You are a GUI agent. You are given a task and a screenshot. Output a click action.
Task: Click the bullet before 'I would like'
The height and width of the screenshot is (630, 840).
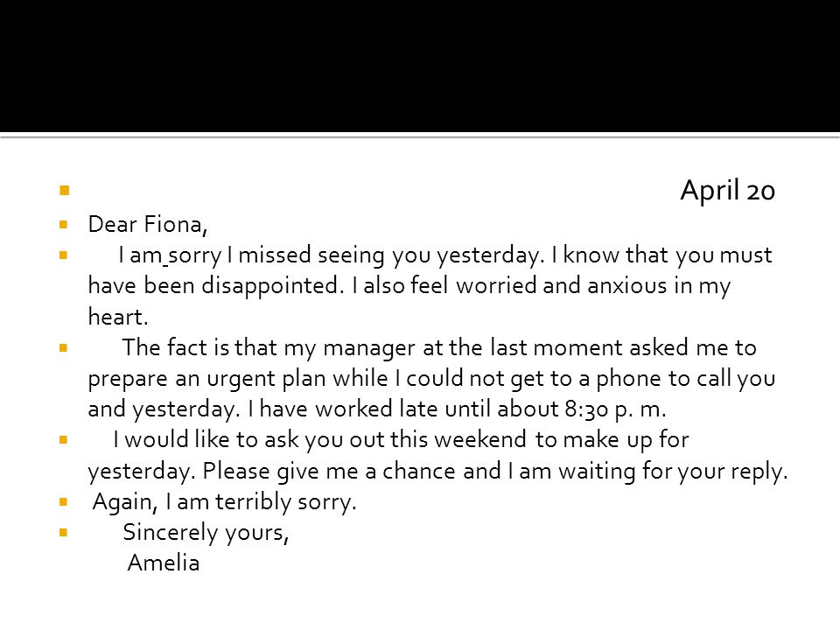click(x=64, y=440)
